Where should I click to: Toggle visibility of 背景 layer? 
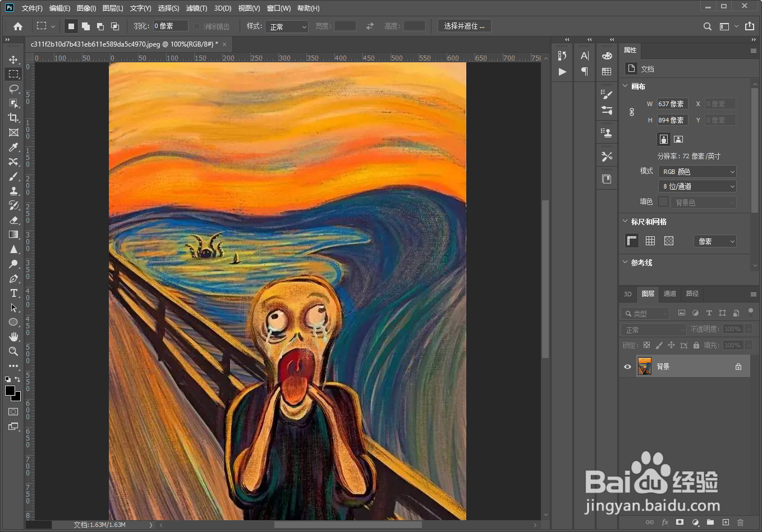[x=627, y=366]
